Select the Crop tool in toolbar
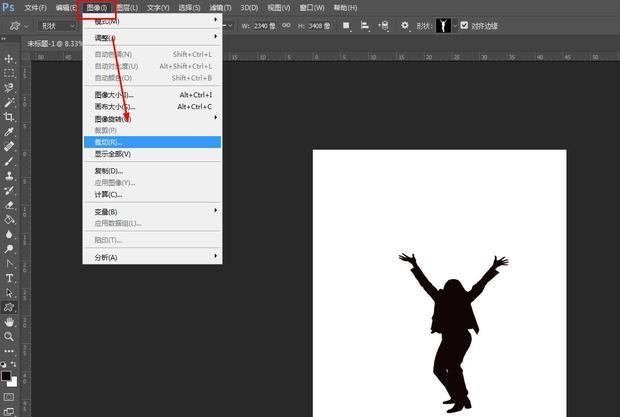Image resolution: width=620 pixels, height=417 pixels. point(9,117)
